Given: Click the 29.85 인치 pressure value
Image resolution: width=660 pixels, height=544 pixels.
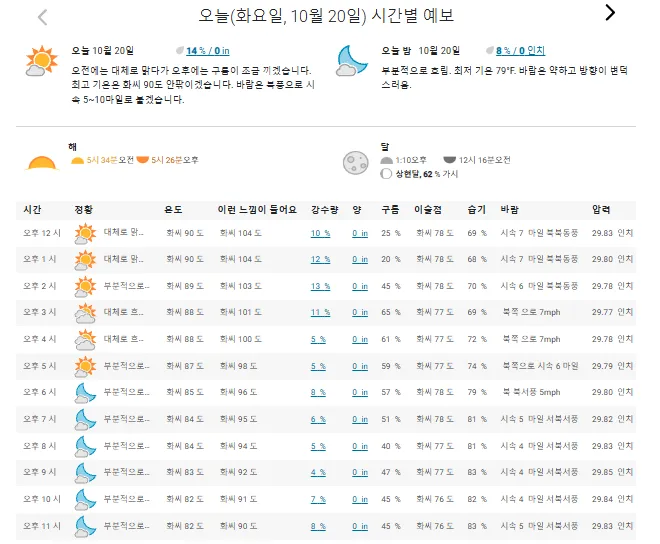Looking at the screenshot, I should pyautogui.click(x=612, y=472).
